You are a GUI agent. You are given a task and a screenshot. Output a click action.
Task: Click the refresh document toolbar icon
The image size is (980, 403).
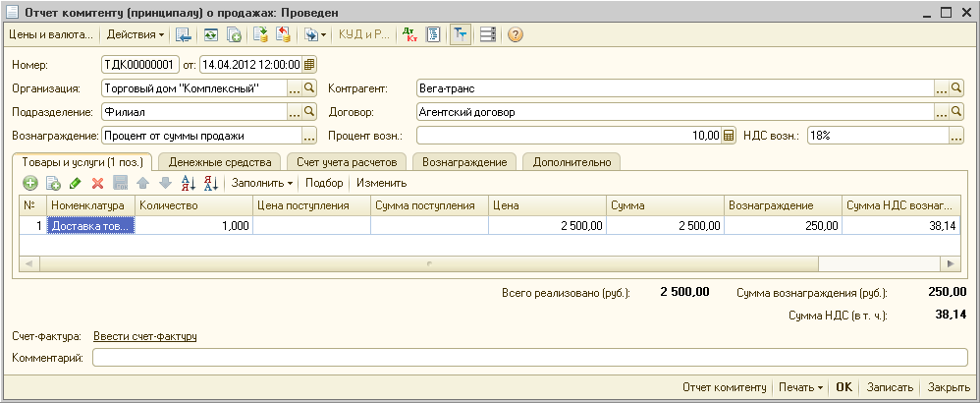tap(211, 35)
